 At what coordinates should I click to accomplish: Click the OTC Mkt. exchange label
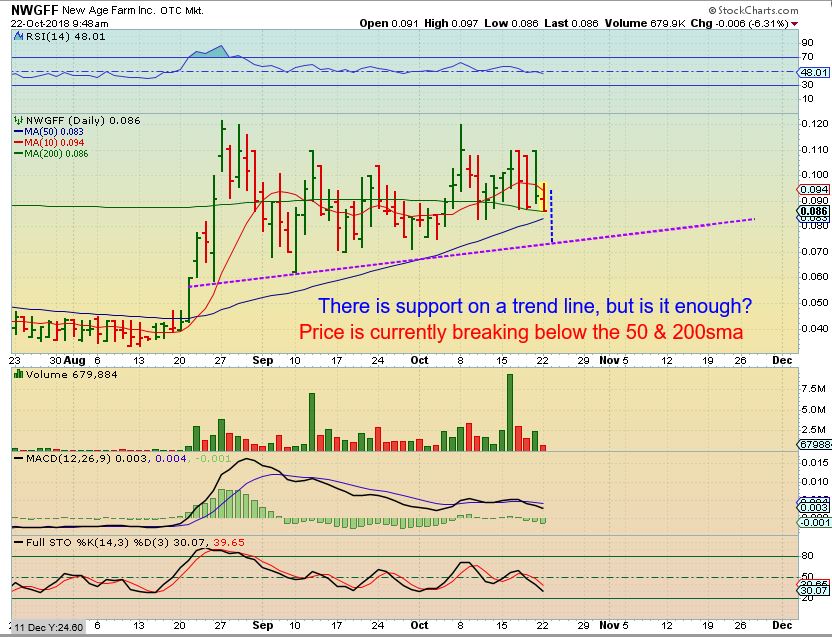pos(181,11)
